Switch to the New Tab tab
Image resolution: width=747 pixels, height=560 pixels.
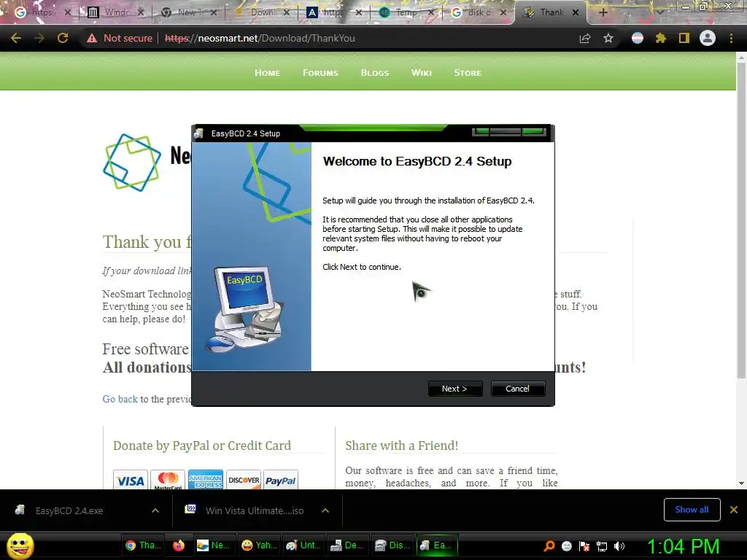tap(189, 12)
